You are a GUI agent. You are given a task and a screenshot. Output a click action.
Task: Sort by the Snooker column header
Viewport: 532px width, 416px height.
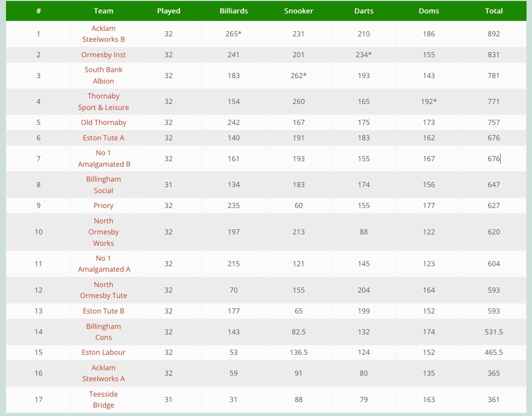tap(298, 11)
